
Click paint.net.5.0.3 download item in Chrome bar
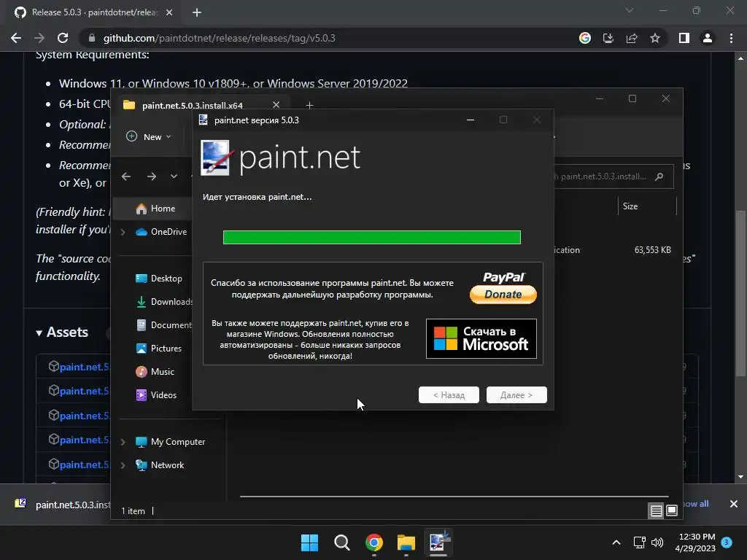(62, 505)
